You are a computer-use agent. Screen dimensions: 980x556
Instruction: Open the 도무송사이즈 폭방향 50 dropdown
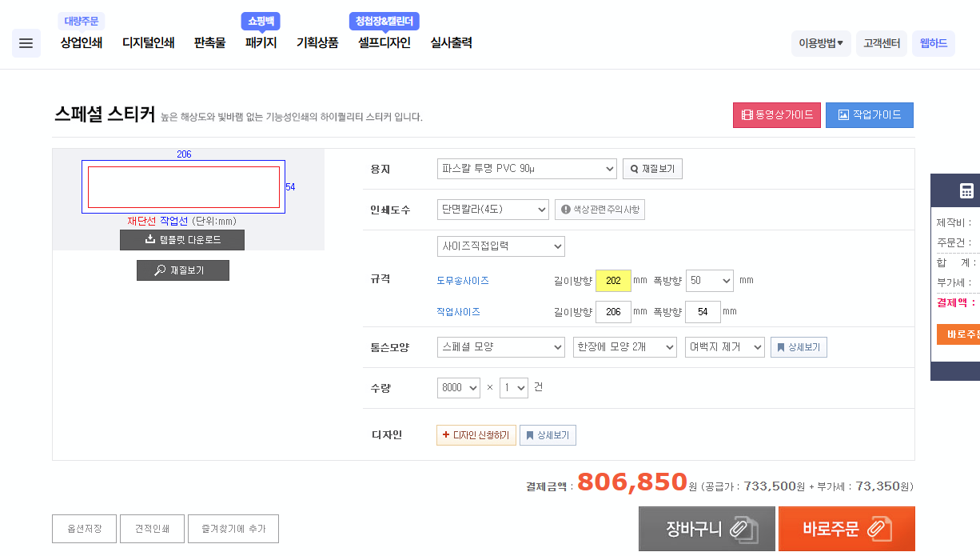(710, 281)
